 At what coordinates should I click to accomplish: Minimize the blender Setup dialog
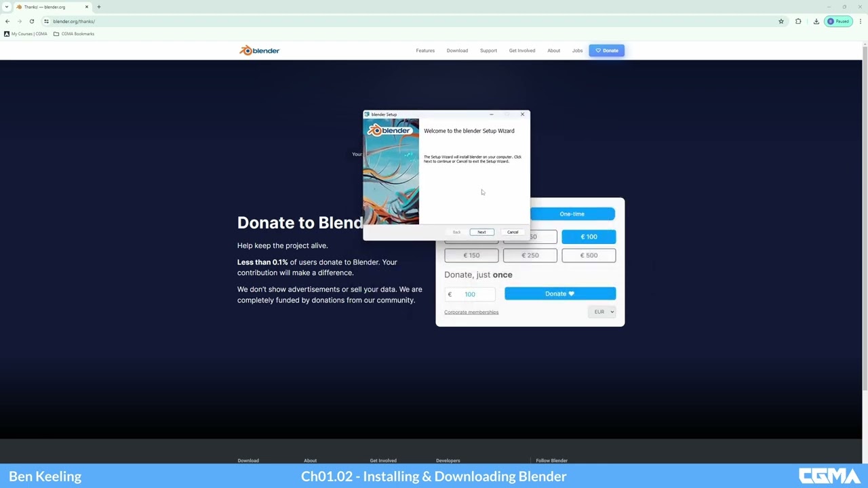coord(491,115)
